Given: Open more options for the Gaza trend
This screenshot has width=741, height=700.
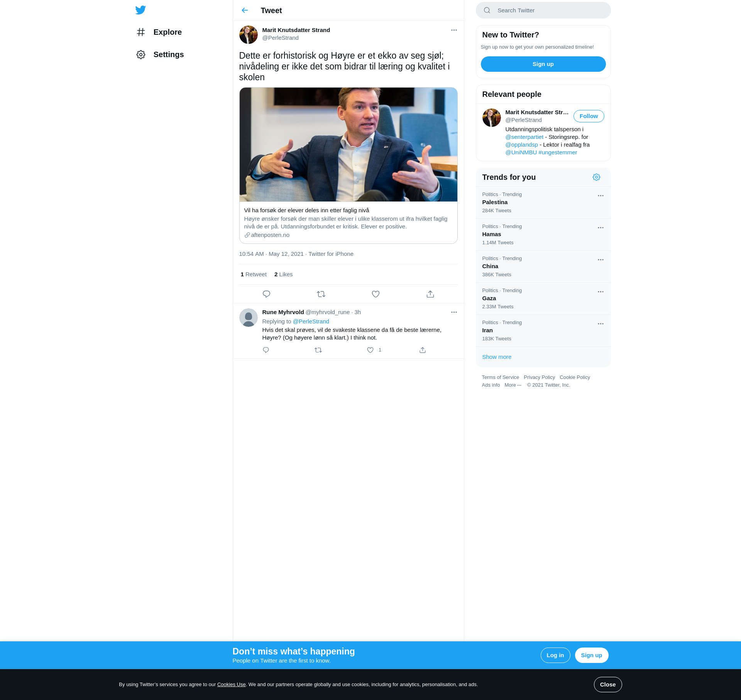Looking at the screenshot, I should click(601, 292).
